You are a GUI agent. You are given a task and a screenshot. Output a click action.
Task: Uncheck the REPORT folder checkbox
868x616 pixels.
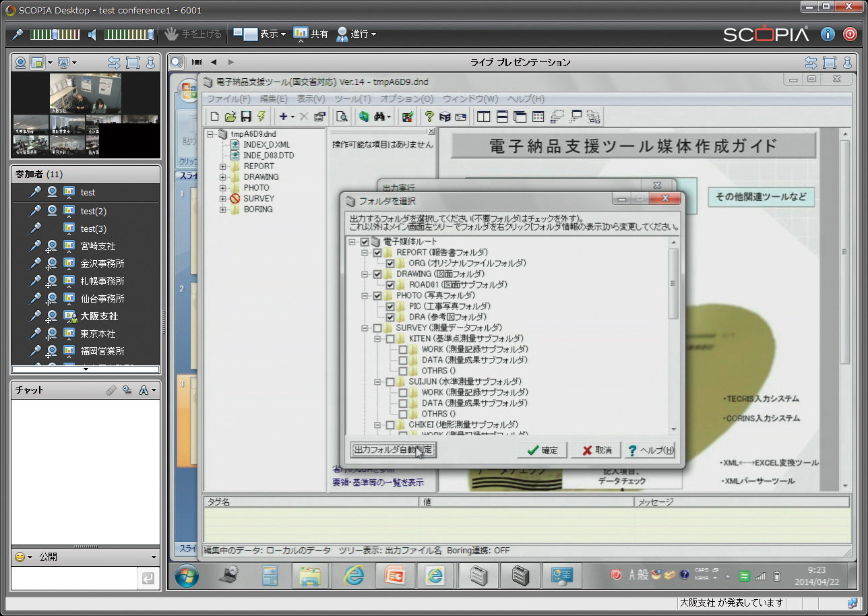point(377,253)
